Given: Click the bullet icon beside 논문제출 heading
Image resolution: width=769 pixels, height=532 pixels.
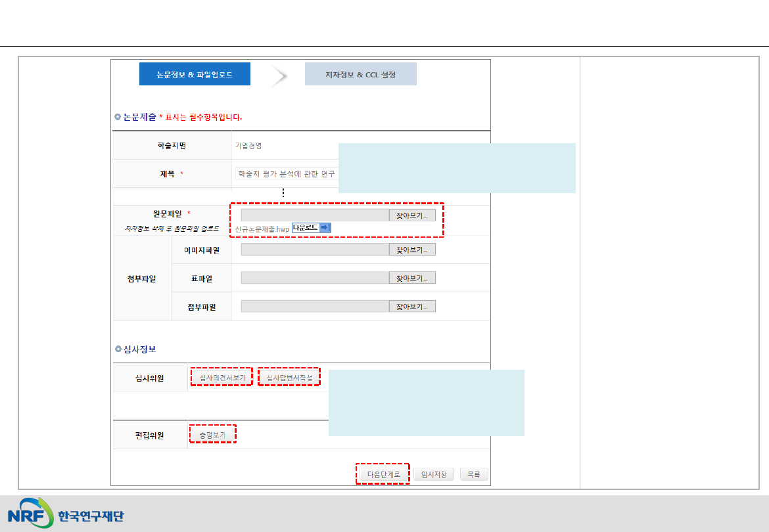Looking at the screenshot, I should 118,118.
